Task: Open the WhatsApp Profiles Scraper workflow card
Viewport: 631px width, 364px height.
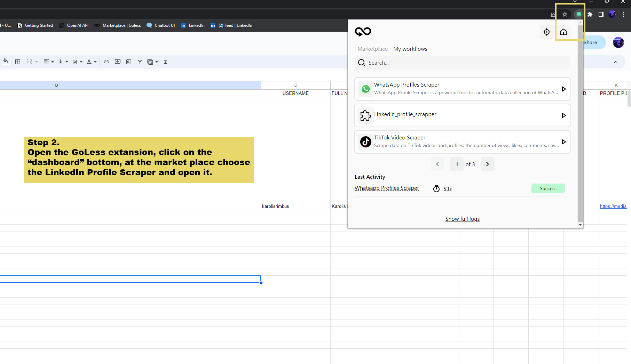Action: pyautogui.click(x=463, y=89)
